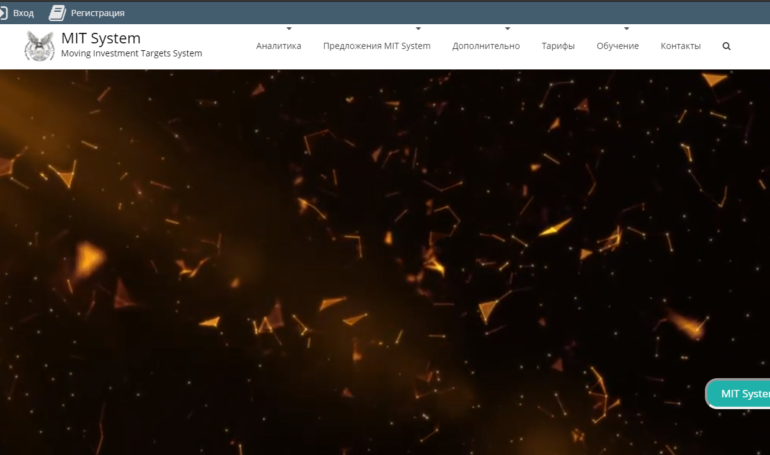Click the login door icon
The width and height of the screenshot is (770, 455).
click(x=3, y=13)
